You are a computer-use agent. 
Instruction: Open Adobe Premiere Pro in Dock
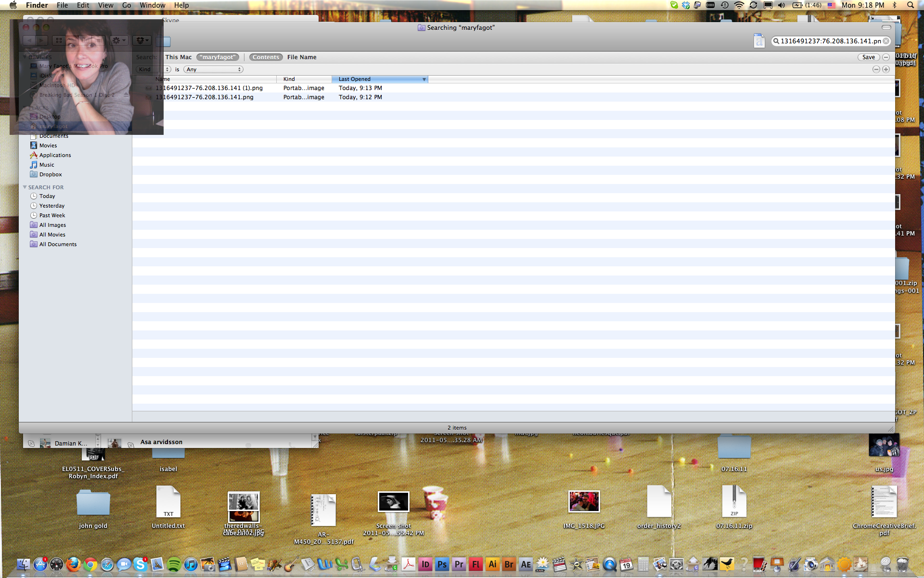click(x=459, y=564)
